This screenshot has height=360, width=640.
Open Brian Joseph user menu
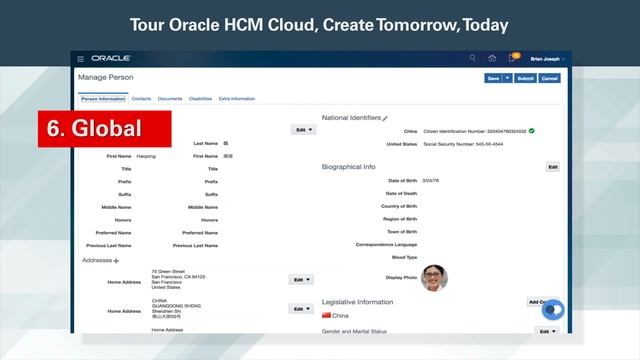pos(547,59)
